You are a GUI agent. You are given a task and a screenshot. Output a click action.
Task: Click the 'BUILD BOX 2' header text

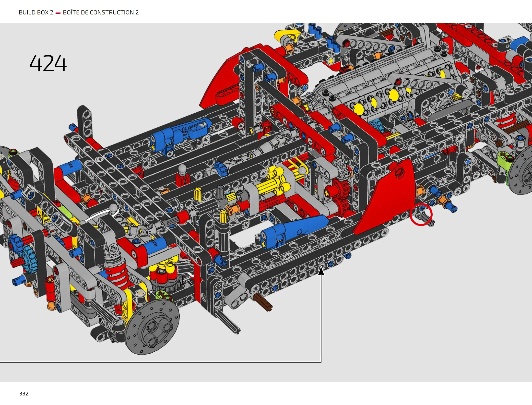(x=36, y=12)
